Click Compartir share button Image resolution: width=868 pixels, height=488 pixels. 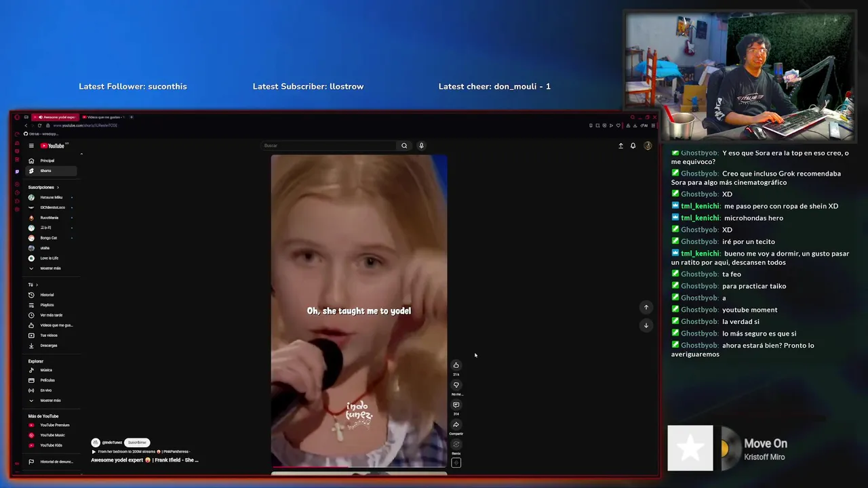click(x=456, y=425)
